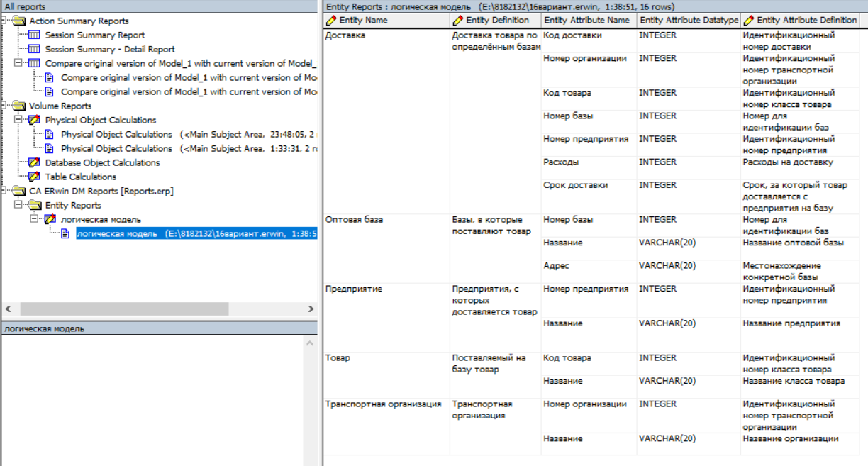Collapse the Volume Reports tree node

pos(5,106)
